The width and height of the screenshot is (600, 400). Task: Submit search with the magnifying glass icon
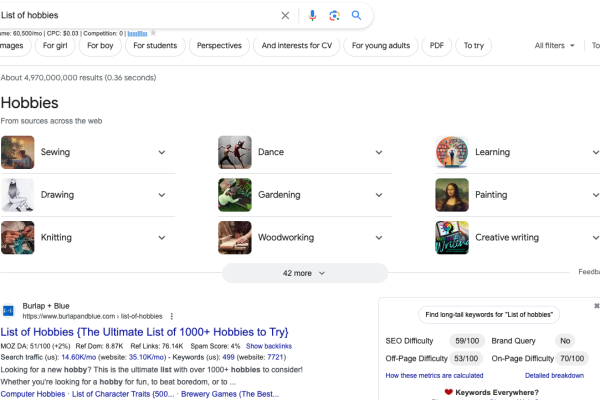click(x=356, y=15)
